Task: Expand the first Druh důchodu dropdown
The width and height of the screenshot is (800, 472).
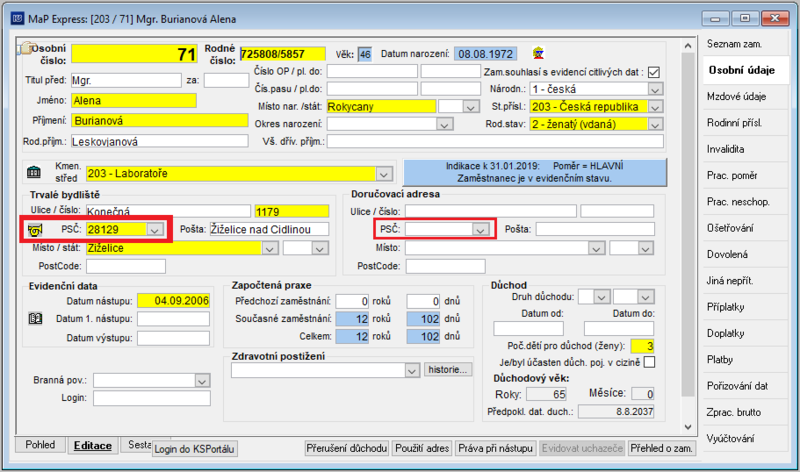Action: tap(602, 297)
